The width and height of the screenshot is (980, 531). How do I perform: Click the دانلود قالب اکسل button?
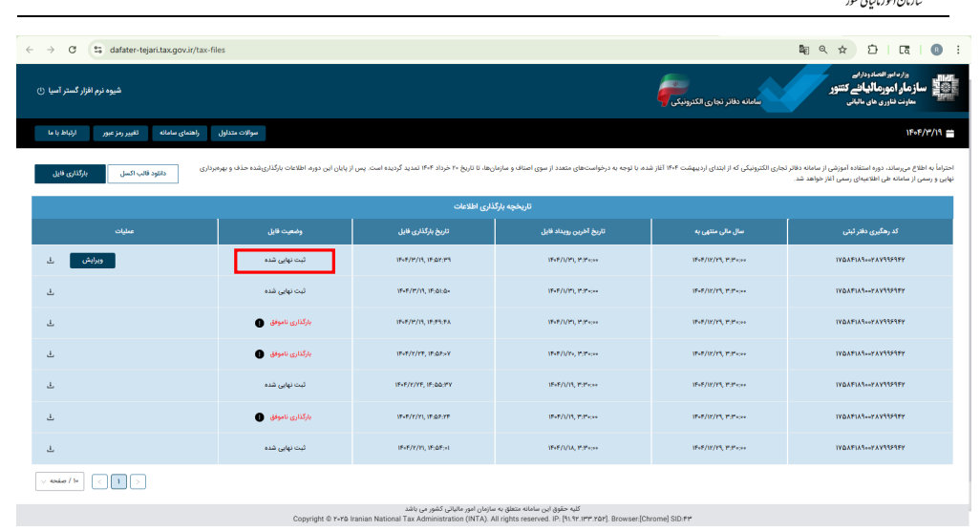(142, 174)
